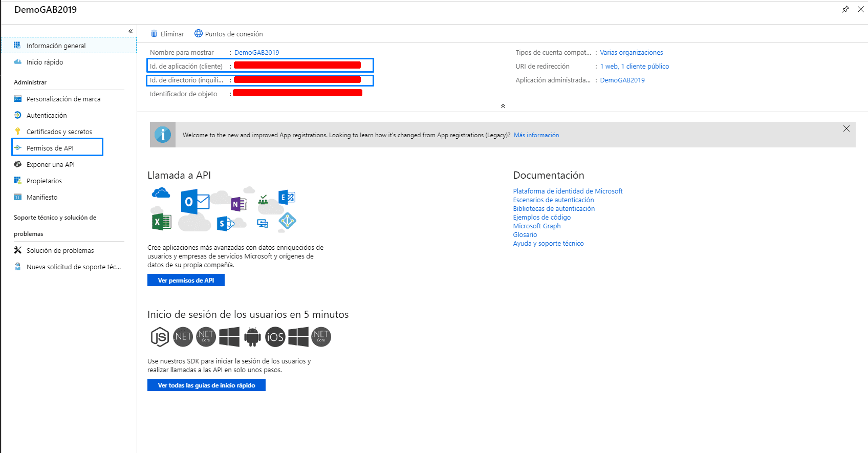Click the Nueva solicitud de soporte icon

[17, 267]
